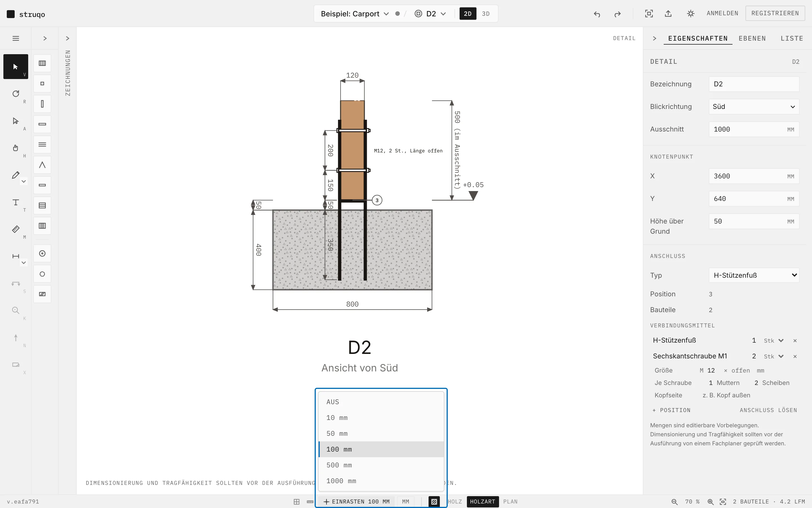Image resolution: width=812 pixels, height=508 pixels.
Task: Toggle the grid display in status bar
Action: pos(297,502)
